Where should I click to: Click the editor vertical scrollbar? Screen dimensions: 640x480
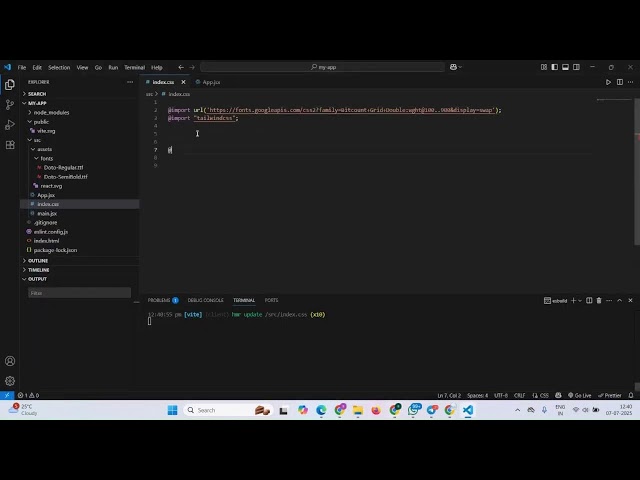tap(637, 171)
